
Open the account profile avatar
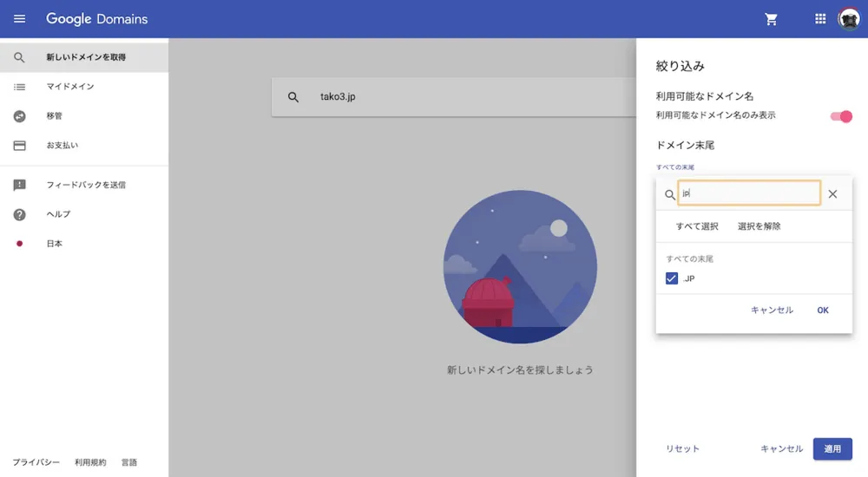[849, 19]
